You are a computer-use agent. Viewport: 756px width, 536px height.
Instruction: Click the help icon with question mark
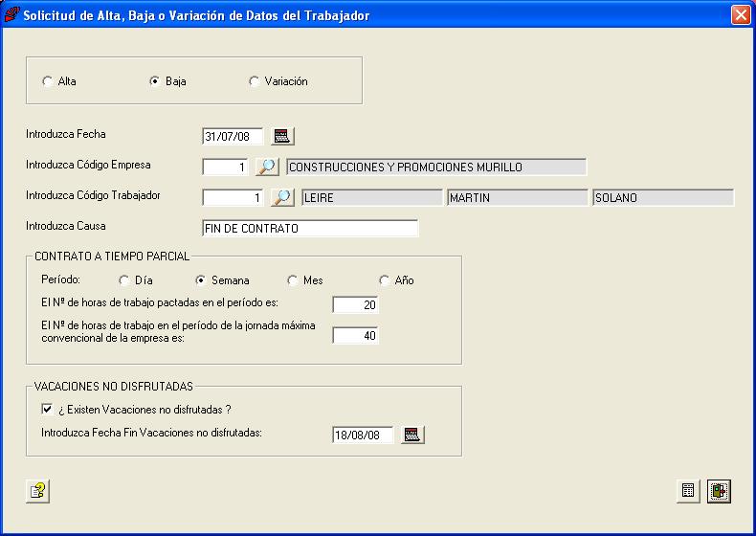37,491
